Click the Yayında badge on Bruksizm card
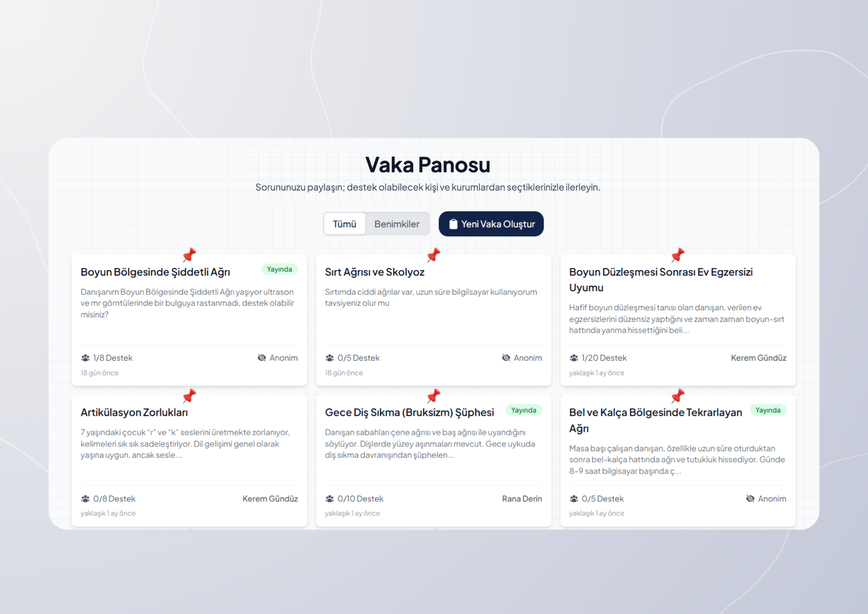Screen dimensions: 868x614 pyautogui.click(x=524, y=410)
